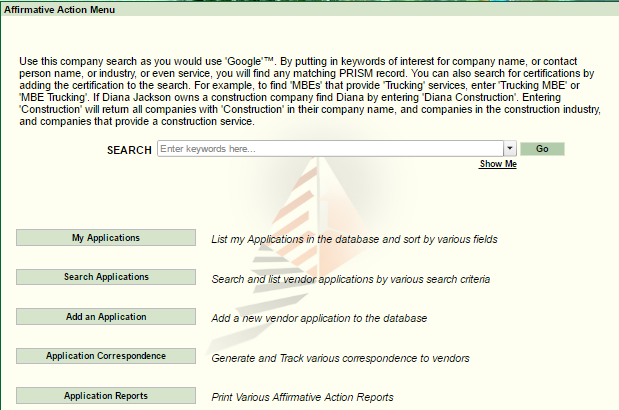Click the Affirmative Action Menu header title
Viewport: 619px width, 410px height.
[60, 9]
